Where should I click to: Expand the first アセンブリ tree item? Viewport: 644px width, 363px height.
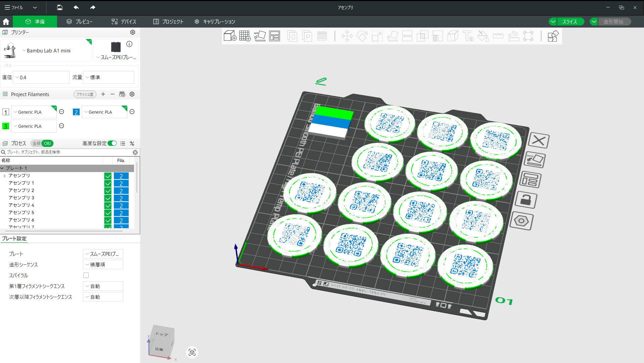pyautogui.click(x=4, y=176)
